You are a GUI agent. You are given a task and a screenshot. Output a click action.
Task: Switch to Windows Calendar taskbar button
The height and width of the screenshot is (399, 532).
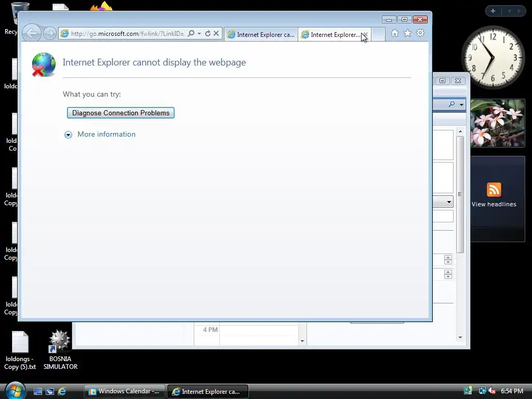click(125, 391)
